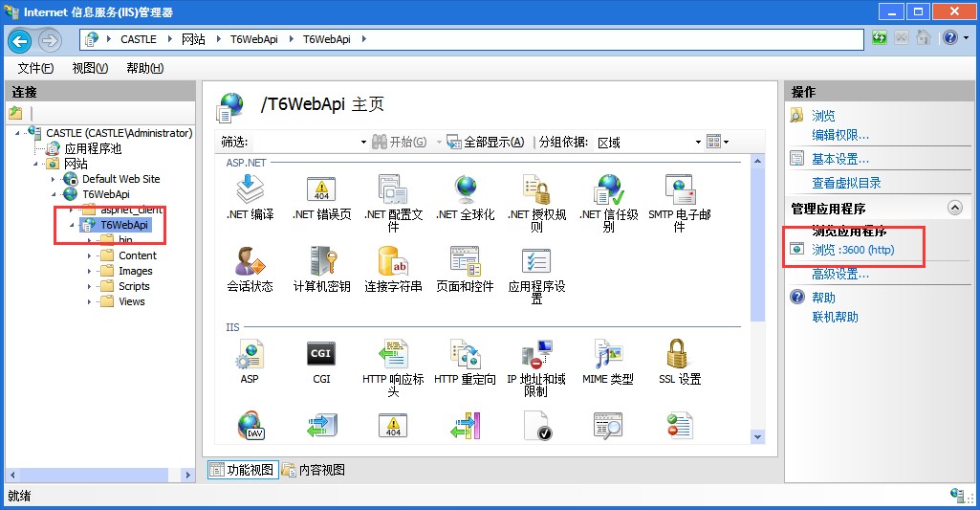Open the HTTP 重定向 feature

point(465,363)
